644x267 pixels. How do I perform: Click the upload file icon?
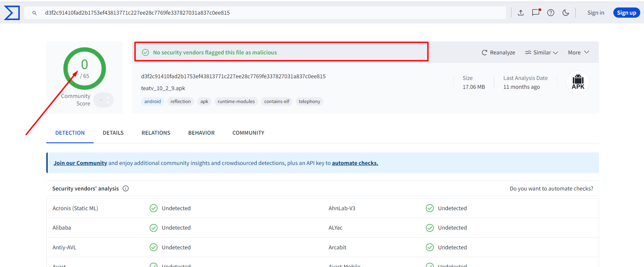pyautogui.click(x=521, y=13)
